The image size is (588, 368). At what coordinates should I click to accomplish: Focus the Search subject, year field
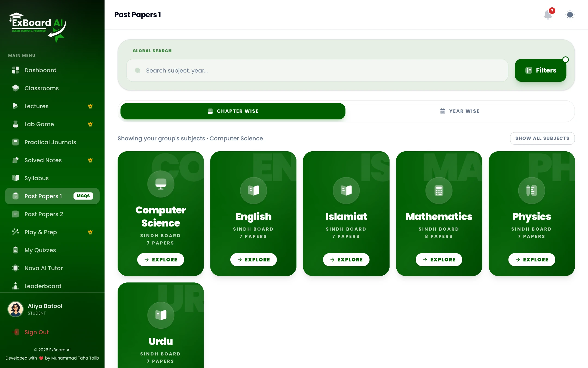[317, 71]
